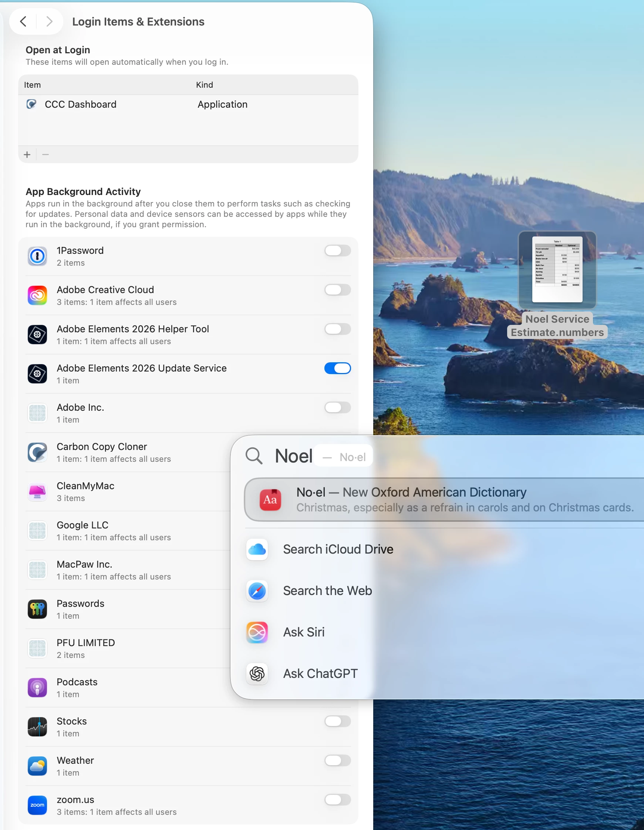
Task: Click the Login Items & Extensions title
Action: pyautogui.click(x=138, y=22)
